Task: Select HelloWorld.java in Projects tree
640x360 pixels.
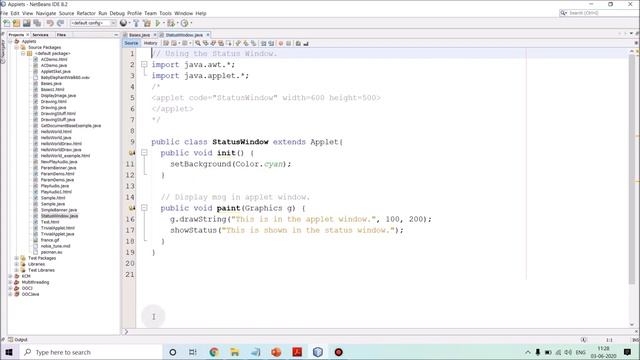Action: [x=56, y=138]
